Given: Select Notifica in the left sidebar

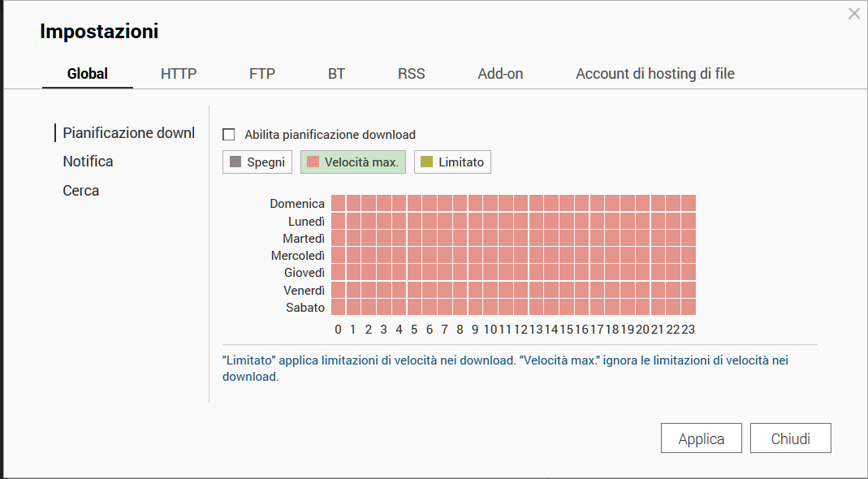Looking at the screenshot, I should click(88, 162).
